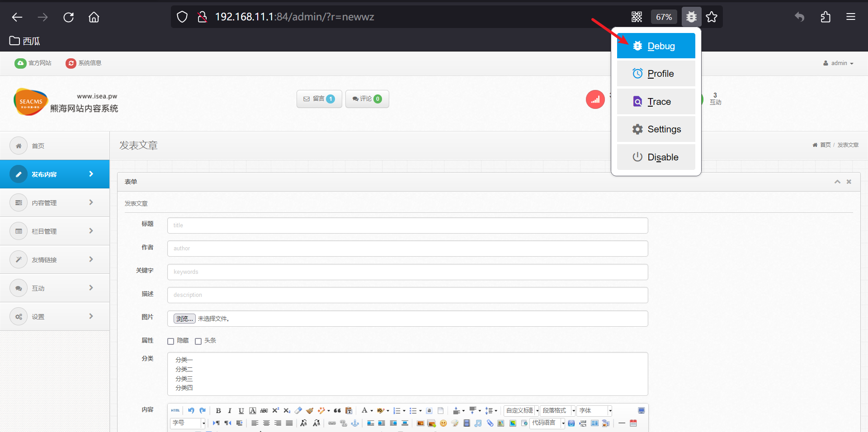Insert an attachment with the paperclip icon

click(490, 423)
